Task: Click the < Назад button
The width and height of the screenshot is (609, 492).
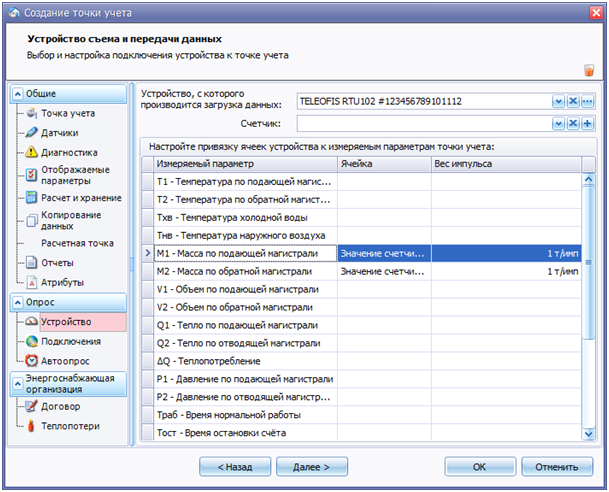Action: click(x=235, y=467)
